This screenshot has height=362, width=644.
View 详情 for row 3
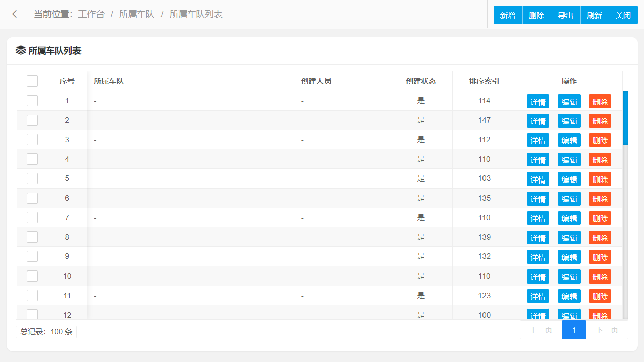[x=538, y=140]
